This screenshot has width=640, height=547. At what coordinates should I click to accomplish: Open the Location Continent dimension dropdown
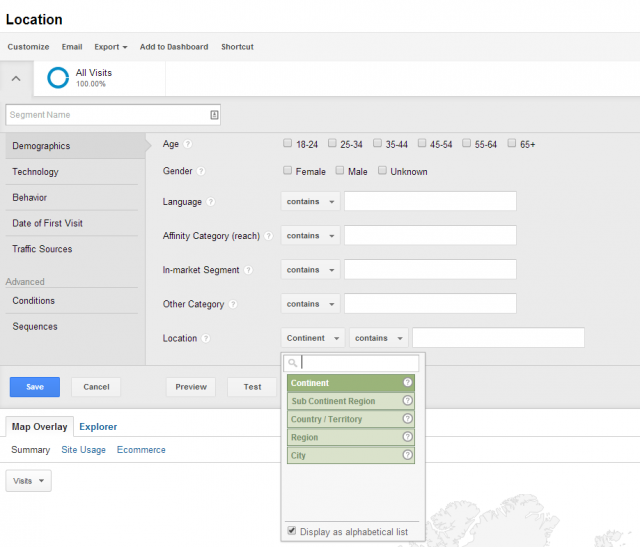tap(313, 338)
